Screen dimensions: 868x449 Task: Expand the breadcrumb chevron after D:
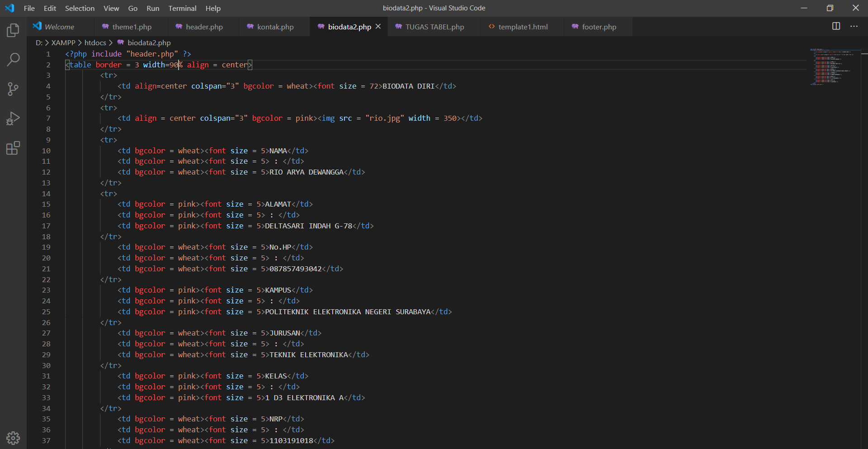click(47, 43)
